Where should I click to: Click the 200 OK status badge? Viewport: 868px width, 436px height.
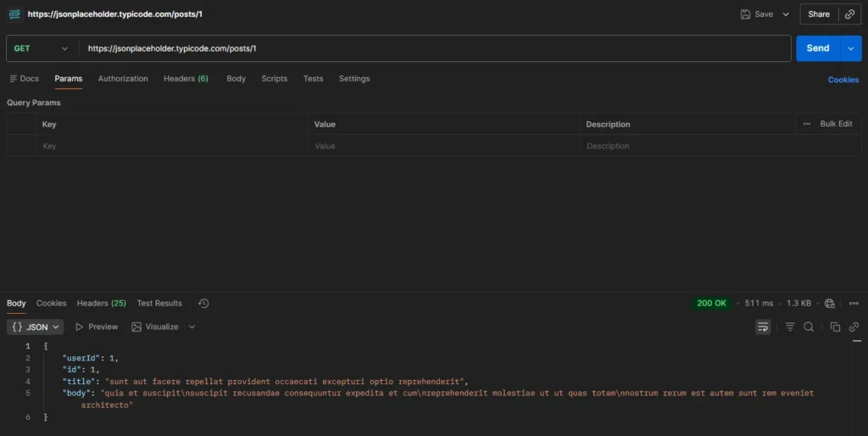tap(711, 303)
